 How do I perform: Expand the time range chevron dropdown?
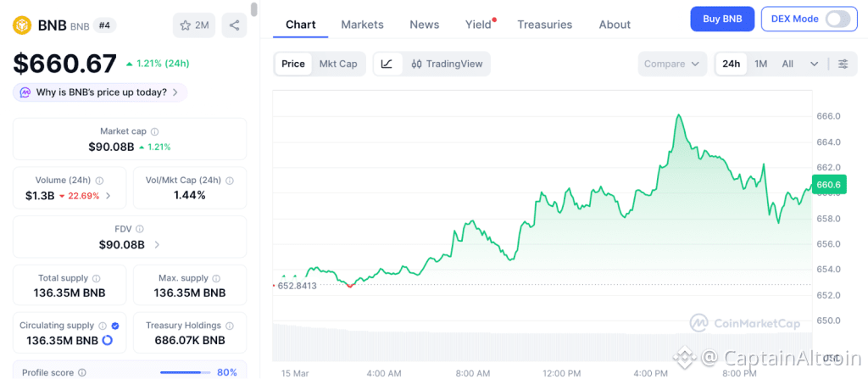point(815,64)
